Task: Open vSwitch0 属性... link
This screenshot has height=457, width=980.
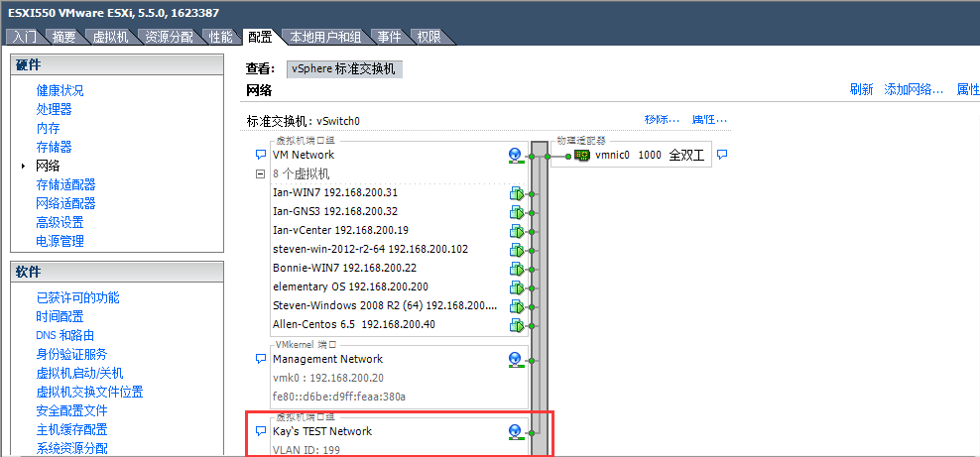Action: coord(710,119)
